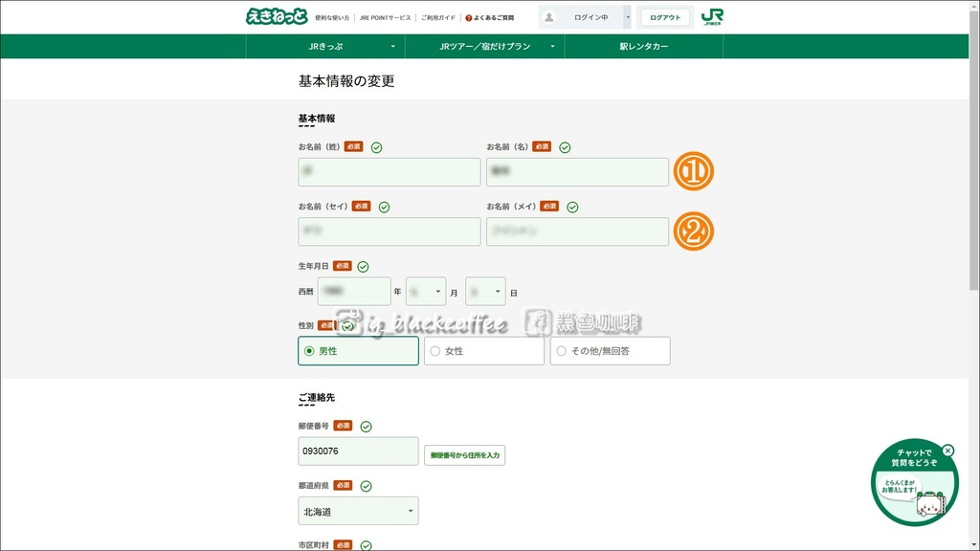Open the chat mascot bubble

(x=914, y=482)
